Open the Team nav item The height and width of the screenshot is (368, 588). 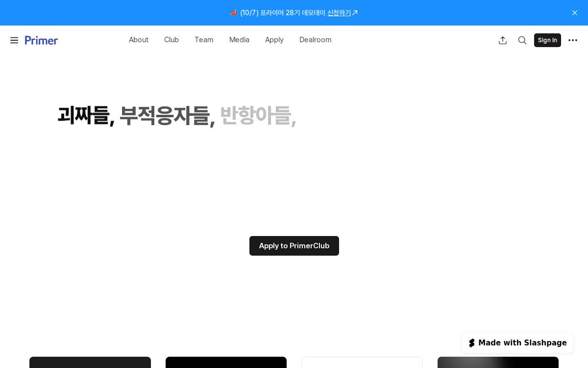204,40
